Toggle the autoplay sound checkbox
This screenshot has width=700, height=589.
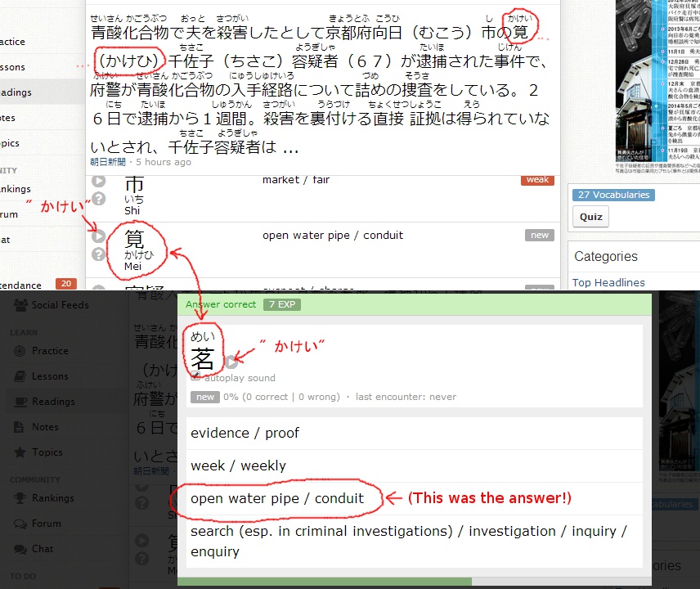point(195,377)
